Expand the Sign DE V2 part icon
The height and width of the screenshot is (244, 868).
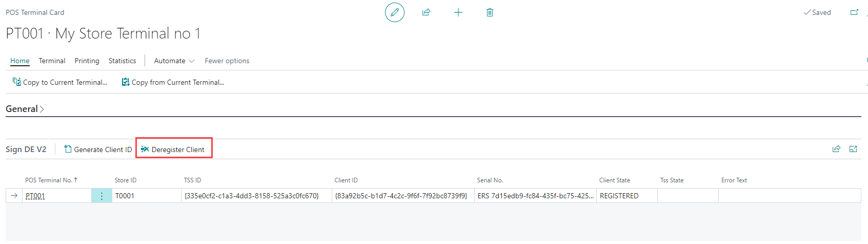click(853, 149)
